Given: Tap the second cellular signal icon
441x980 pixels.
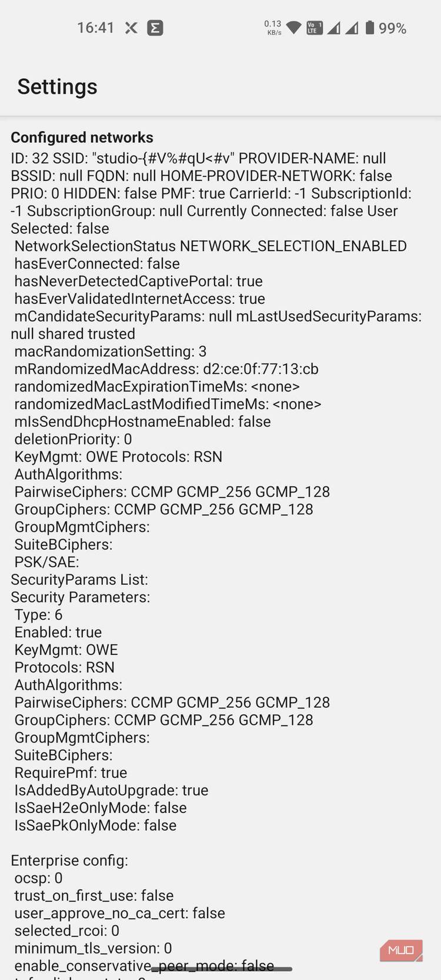Looking at the screenshot, I should point(353,27).
